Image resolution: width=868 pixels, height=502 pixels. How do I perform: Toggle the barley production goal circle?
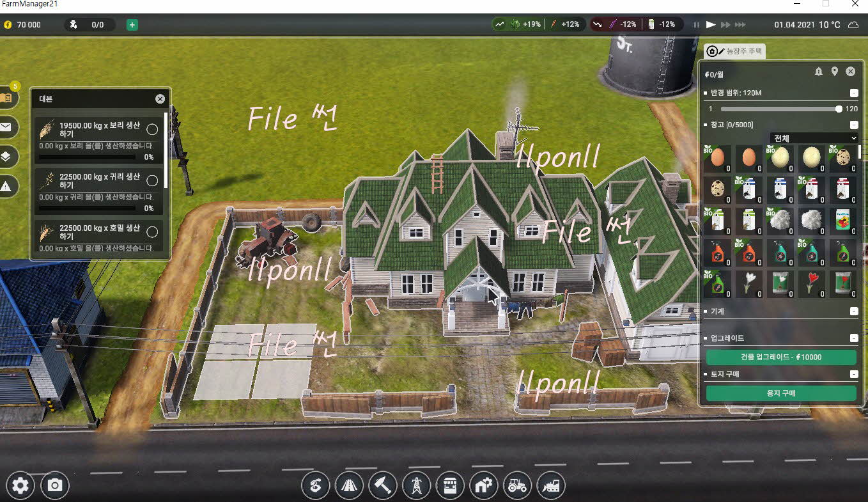pyautogui.click(x=152, y=129)
